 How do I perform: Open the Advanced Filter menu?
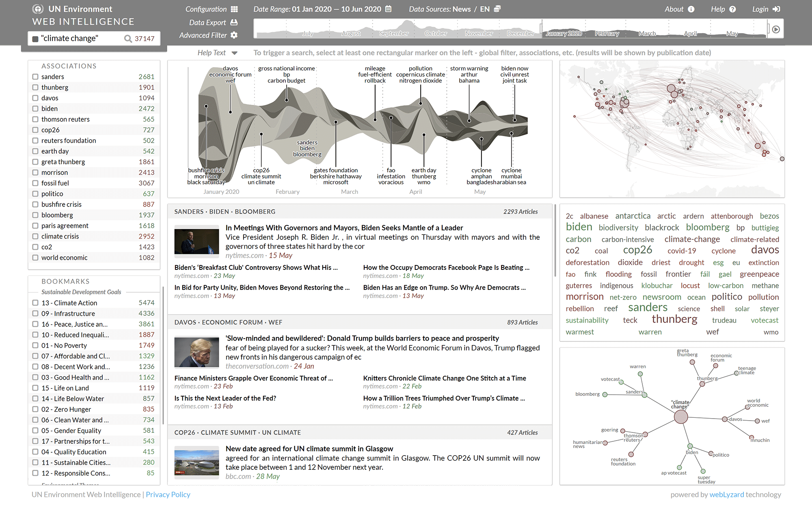click(x=203, y=35)
